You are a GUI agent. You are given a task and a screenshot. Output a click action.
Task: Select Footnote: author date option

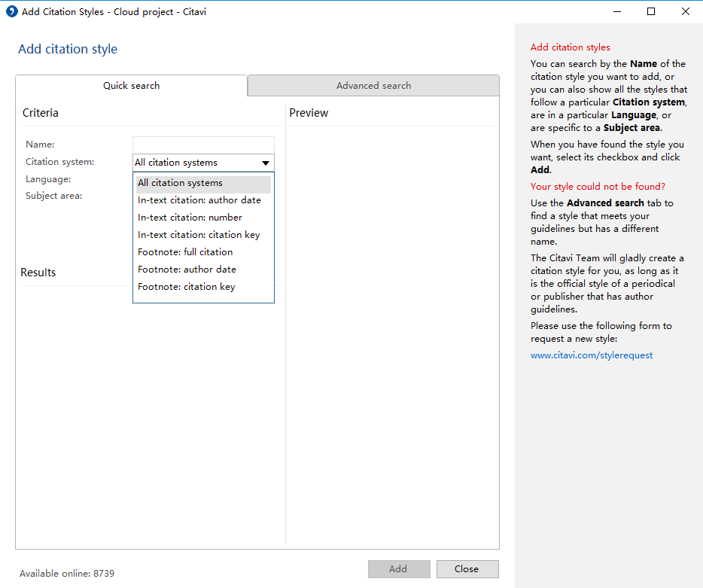click(203, 270)
